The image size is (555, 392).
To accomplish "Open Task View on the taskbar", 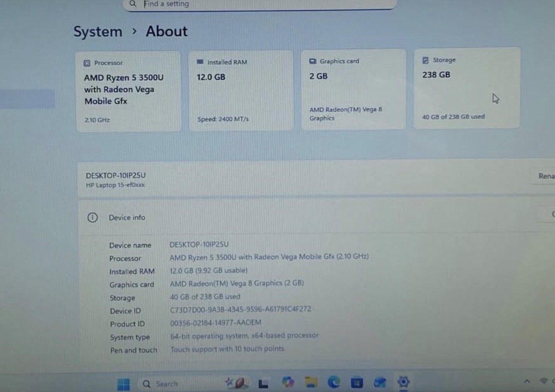I will (263, 384).
